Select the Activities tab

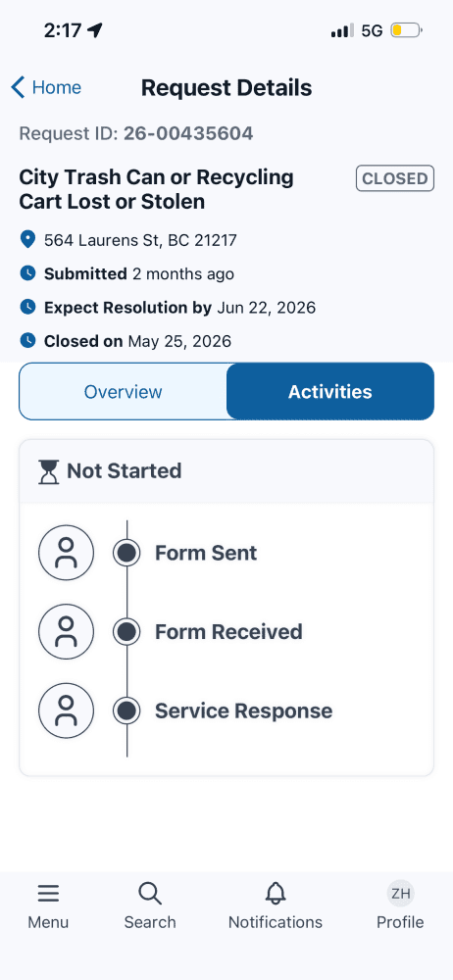pyautogui.click(x=330, y=392)
